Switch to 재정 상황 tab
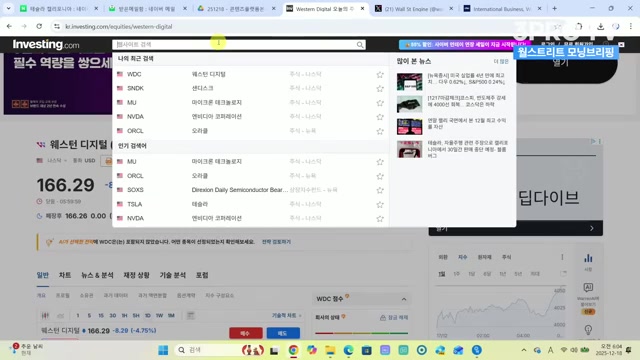Viewport: 640px width, 360px height. pos(136,275)
